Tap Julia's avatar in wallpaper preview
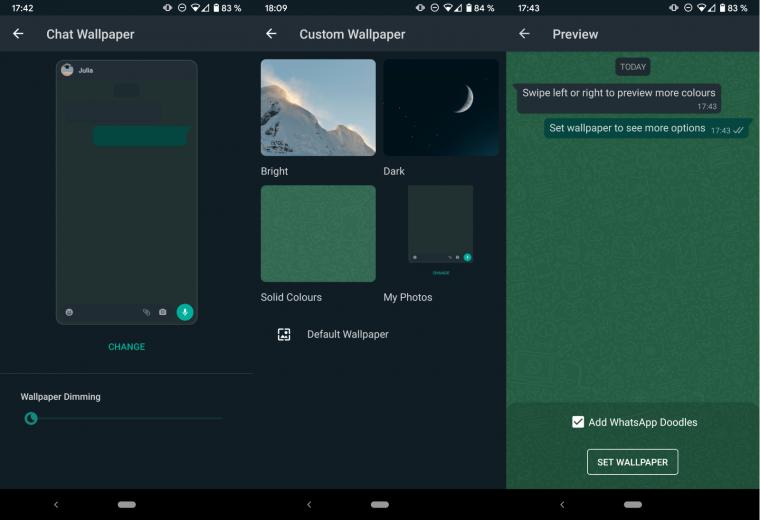This screenshot has width=760, height=520. pos(67,70)
